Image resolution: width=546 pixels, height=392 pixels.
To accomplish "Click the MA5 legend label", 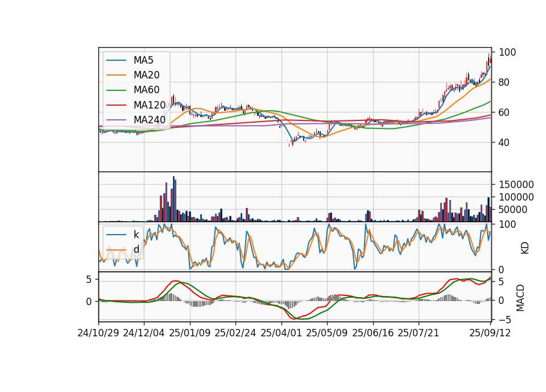I will (143, 60).
